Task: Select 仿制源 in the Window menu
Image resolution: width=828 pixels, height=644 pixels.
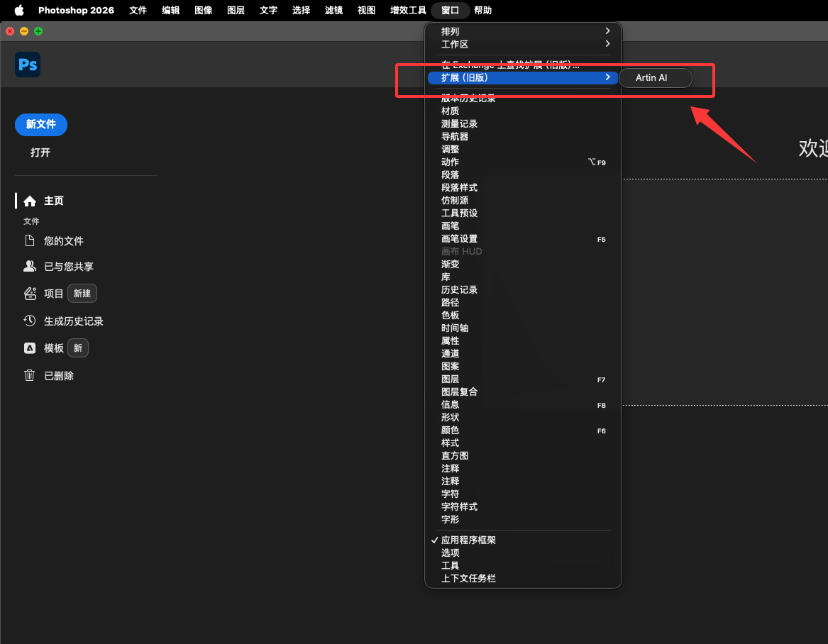Action: pos(523,200)
